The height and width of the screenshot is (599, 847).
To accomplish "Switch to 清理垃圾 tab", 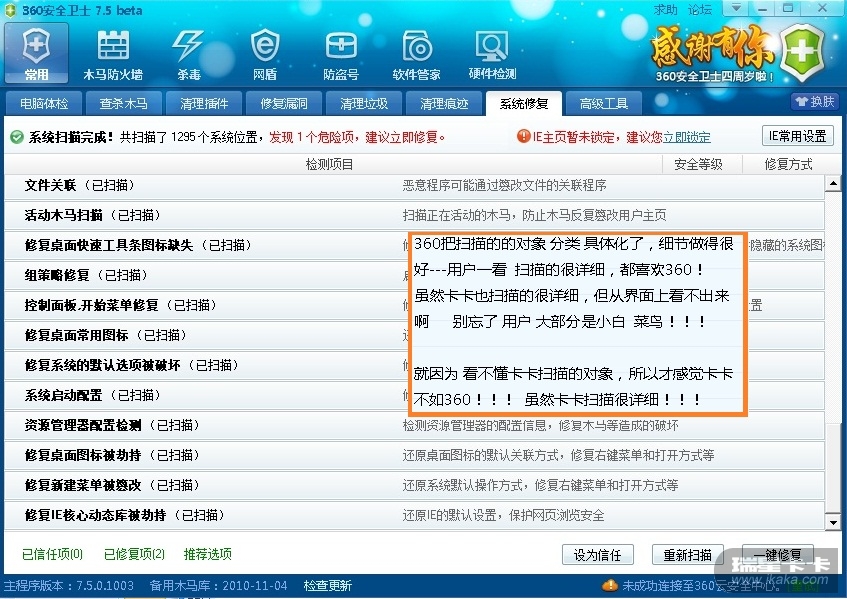I will (364, 103).
